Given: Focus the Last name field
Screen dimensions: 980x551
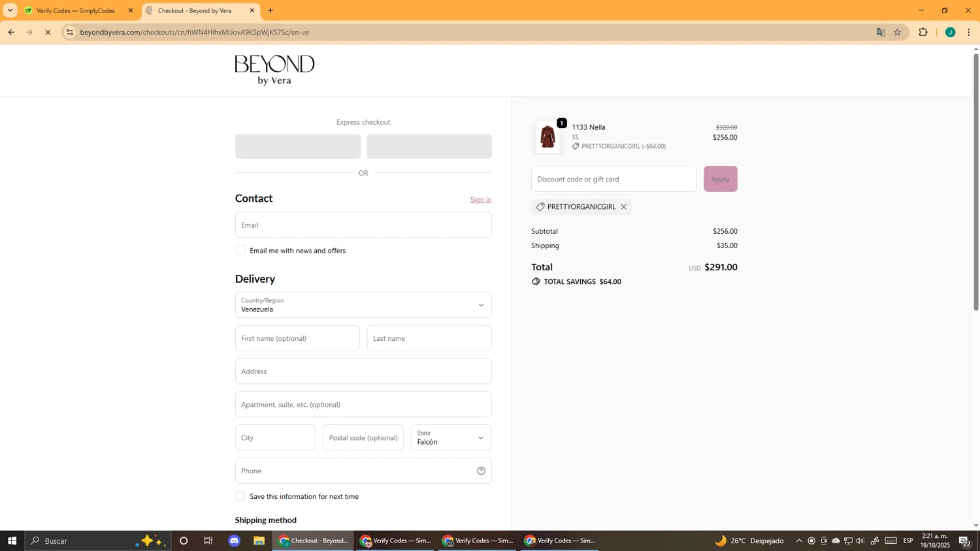Looking at the screenshot, I should (x=429, y=338).
